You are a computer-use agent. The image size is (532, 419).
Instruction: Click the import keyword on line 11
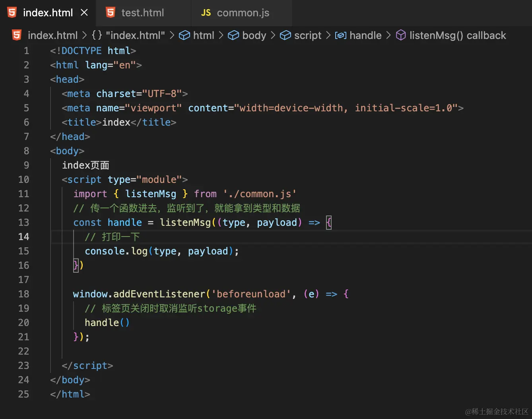[90, 194]
